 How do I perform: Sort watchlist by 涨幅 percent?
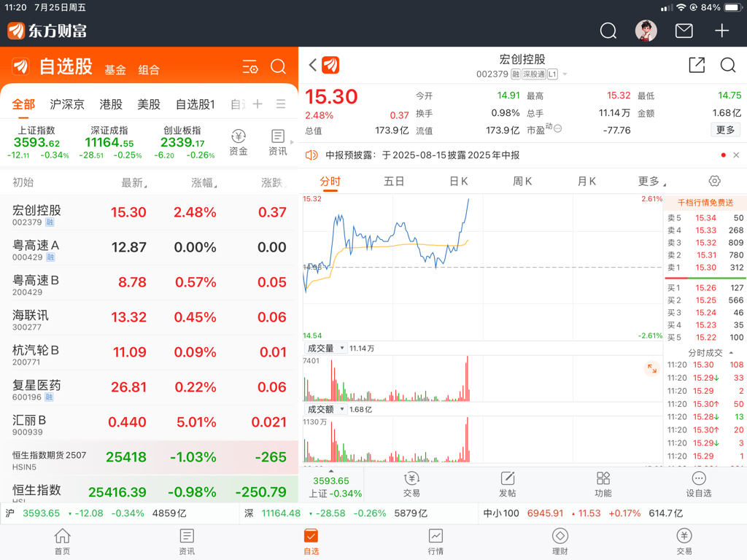point(204,183)
